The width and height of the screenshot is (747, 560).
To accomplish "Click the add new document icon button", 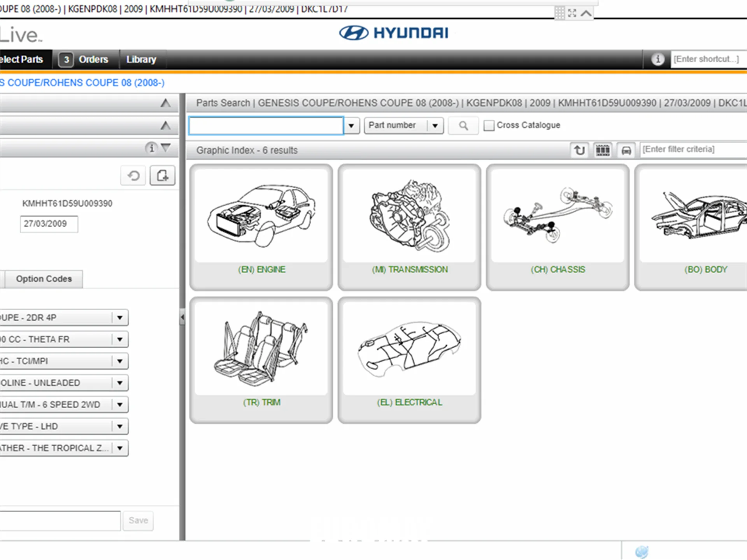I will (162, 176).
